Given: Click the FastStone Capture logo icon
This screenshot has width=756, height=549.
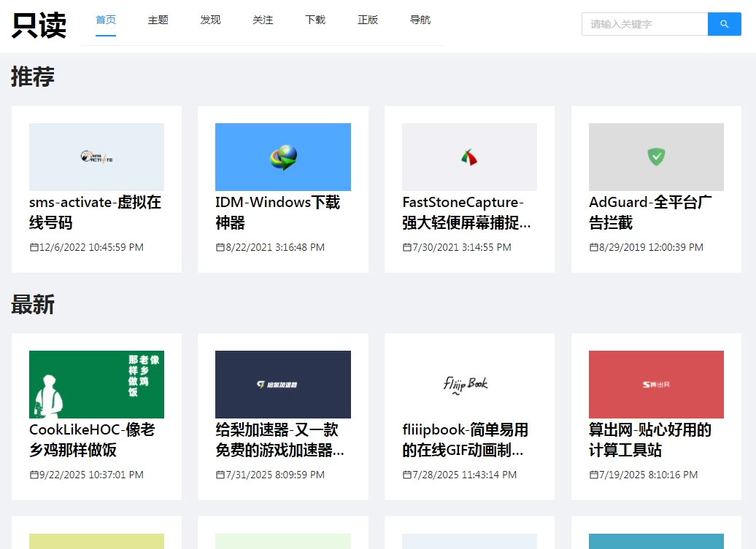Looking at the screenshot, I should coord(468,157).
